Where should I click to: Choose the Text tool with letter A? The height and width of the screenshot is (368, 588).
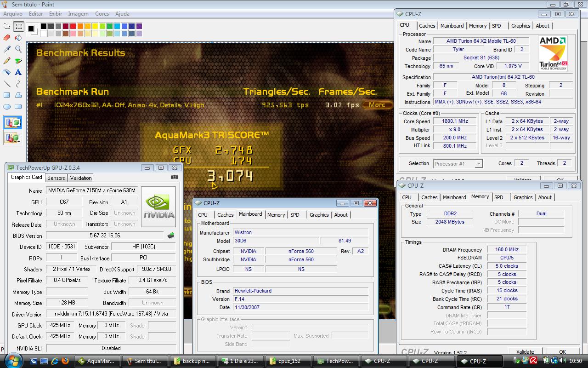pyautogui.click(x=18, y=72)
